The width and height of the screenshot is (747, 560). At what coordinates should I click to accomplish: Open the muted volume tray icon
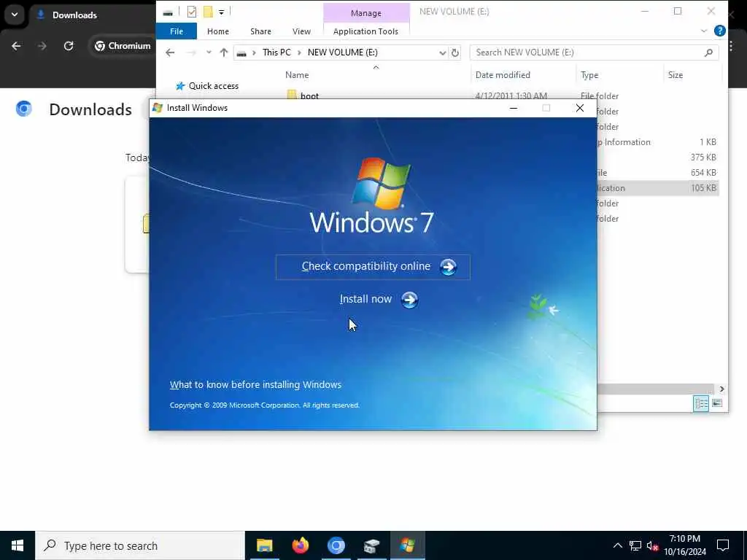(x=652, y=545)
